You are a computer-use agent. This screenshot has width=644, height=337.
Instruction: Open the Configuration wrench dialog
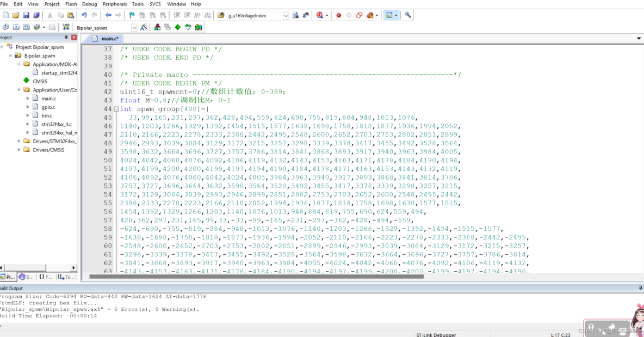(408, 15)
